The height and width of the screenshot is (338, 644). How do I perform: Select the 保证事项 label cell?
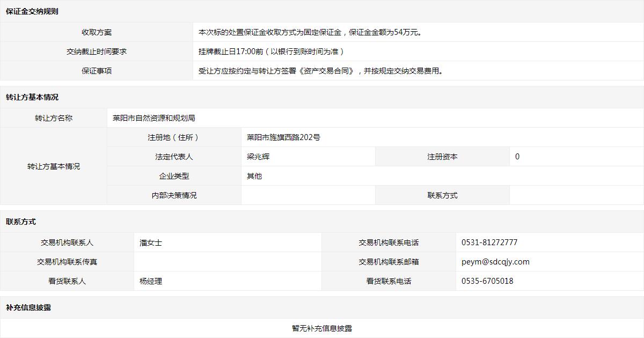coord(97,71)
